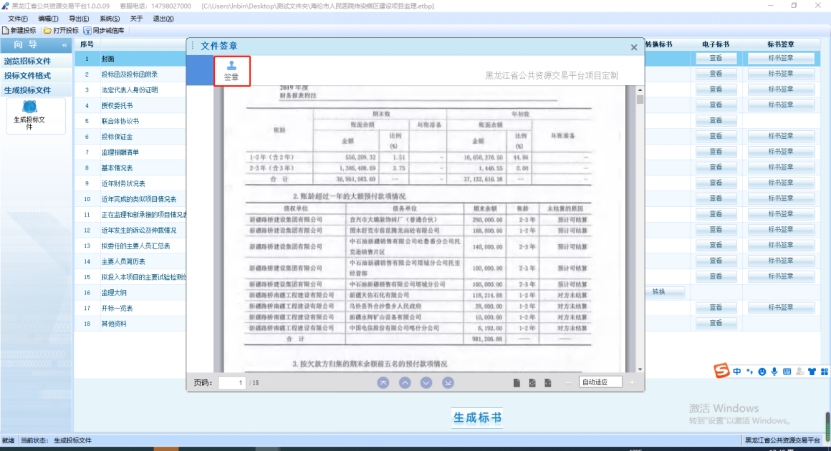Click the 生成投标文件 icon in sidebar
This screenshot has width=831, height=451.
36,113
